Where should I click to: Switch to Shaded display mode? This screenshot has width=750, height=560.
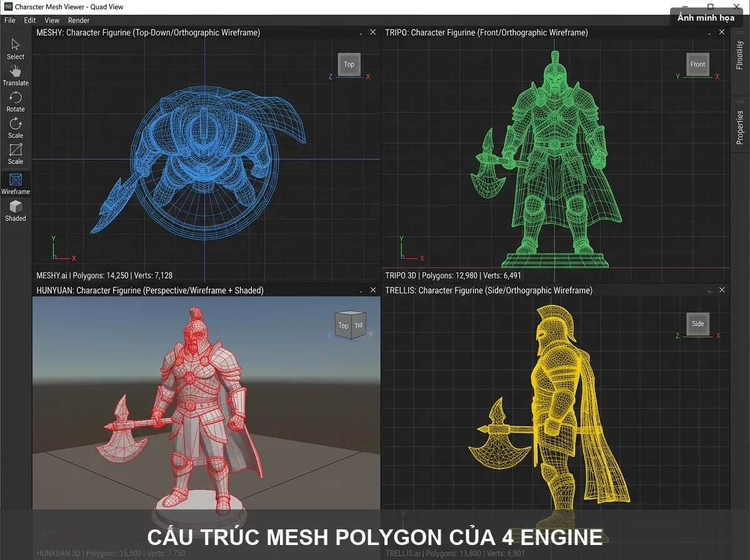pos(16,211)
